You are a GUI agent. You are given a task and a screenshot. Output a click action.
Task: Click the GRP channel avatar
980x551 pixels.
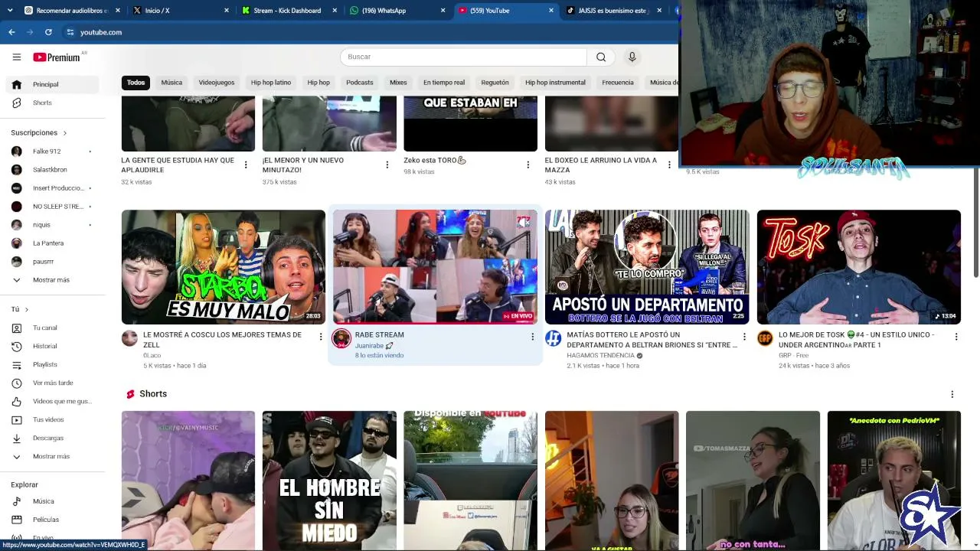point(765,338)
